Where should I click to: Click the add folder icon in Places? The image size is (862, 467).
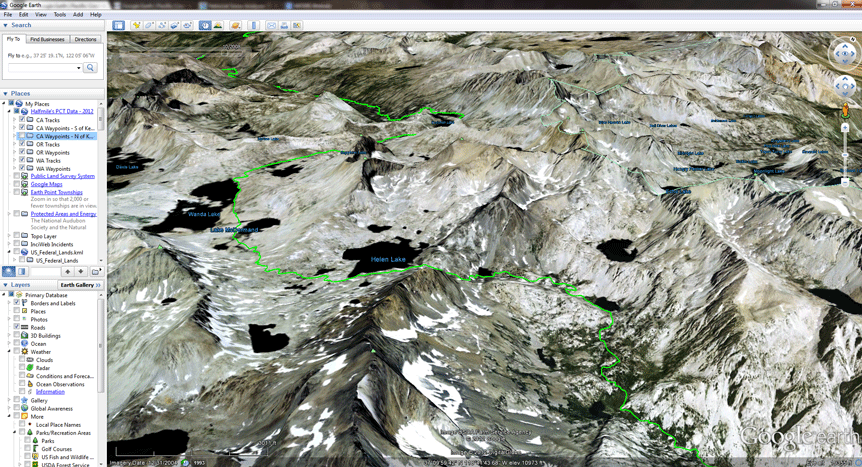[96, 271]
